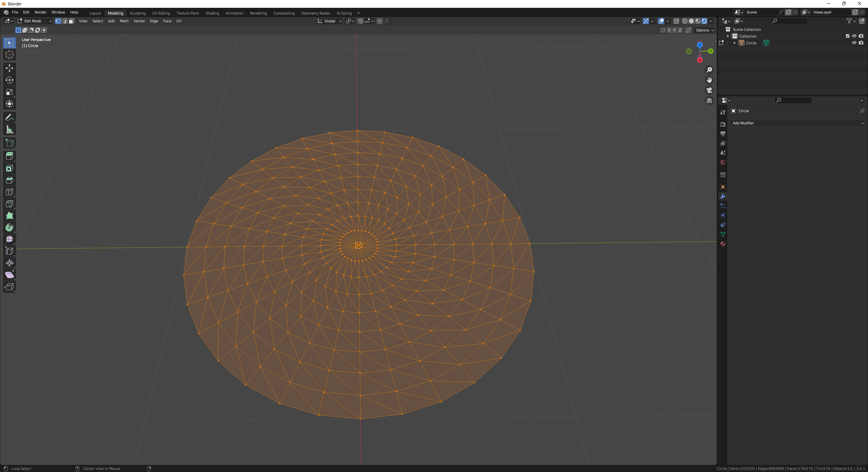Select the Scale tool

pos(9,92)
